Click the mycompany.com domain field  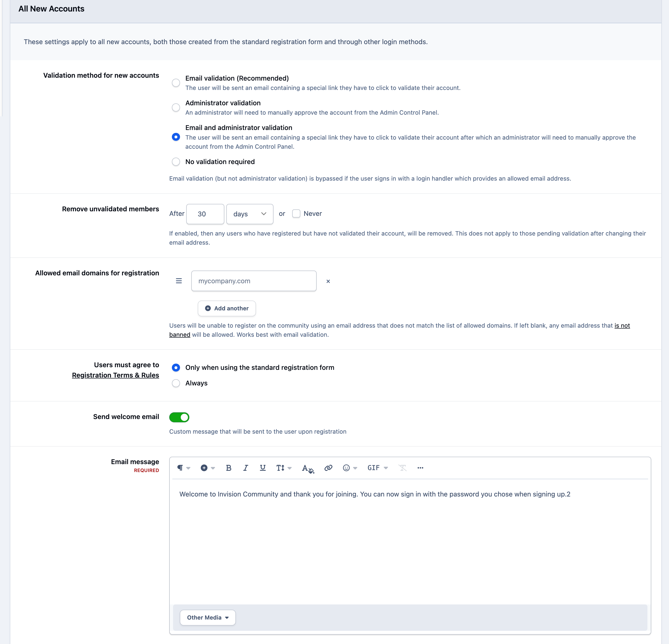pos(254,281)
